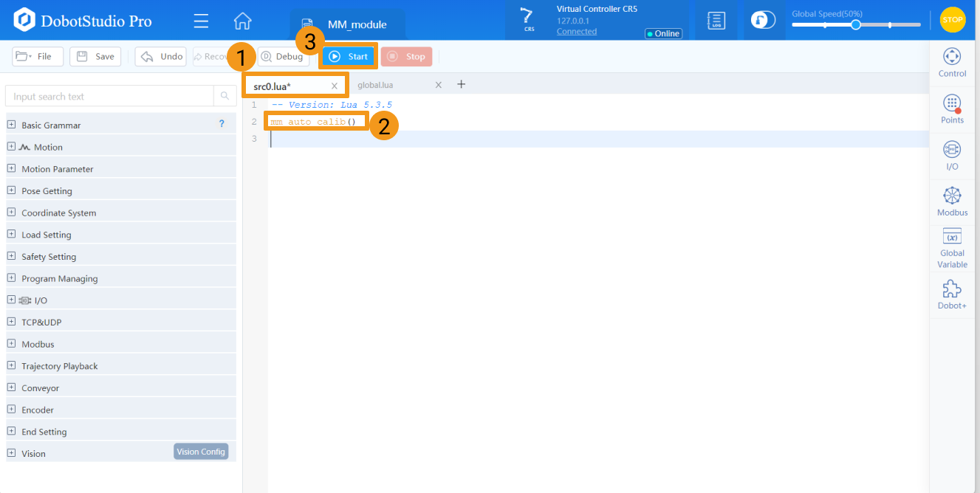This screenshot has height=493, width=980.
Task: Close the src0.lua tab
Action: pyautogui.click(x=335, y=86)
